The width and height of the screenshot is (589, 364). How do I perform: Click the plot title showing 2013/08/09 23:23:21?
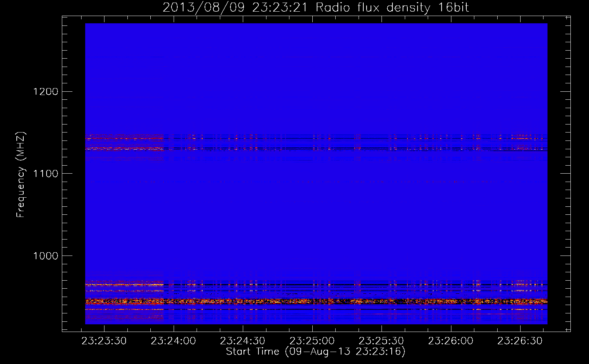pos(316,7)
